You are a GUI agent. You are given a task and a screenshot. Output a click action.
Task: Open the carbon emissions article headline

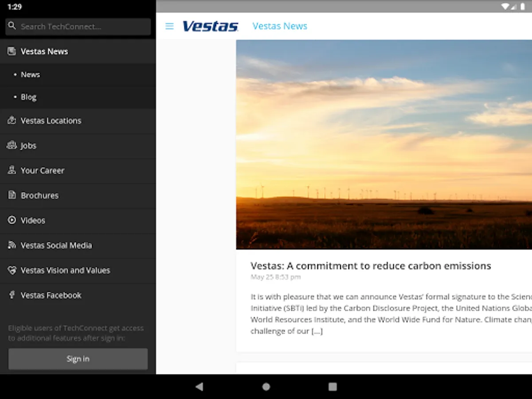pyautogui.click(x=371, y=266)
